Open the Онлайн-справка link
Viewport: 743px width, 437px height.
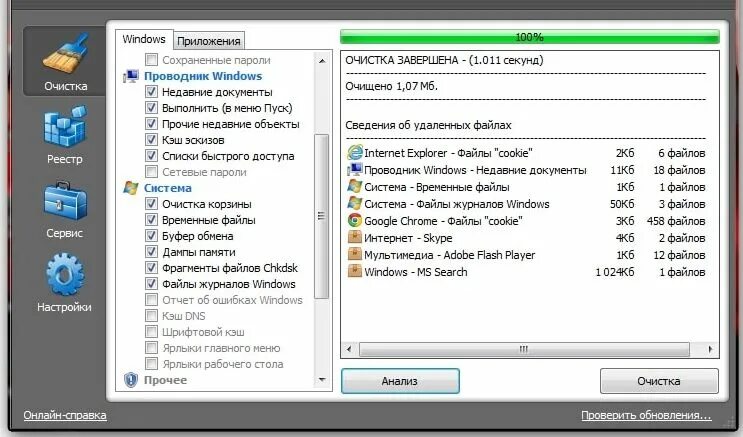click(65, 415)
